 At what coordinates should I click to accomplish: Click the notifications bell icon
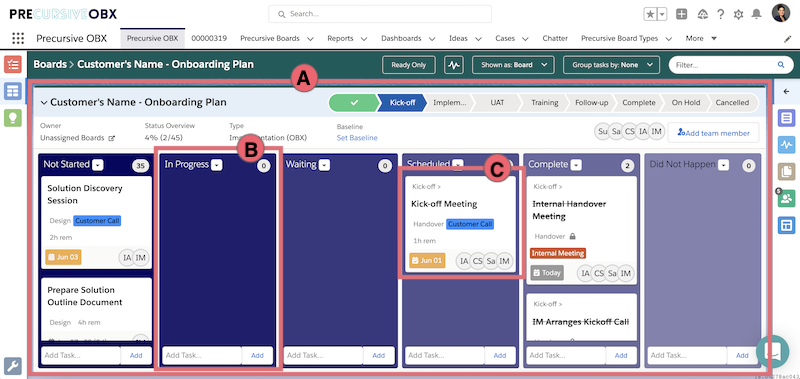(757, 14)
